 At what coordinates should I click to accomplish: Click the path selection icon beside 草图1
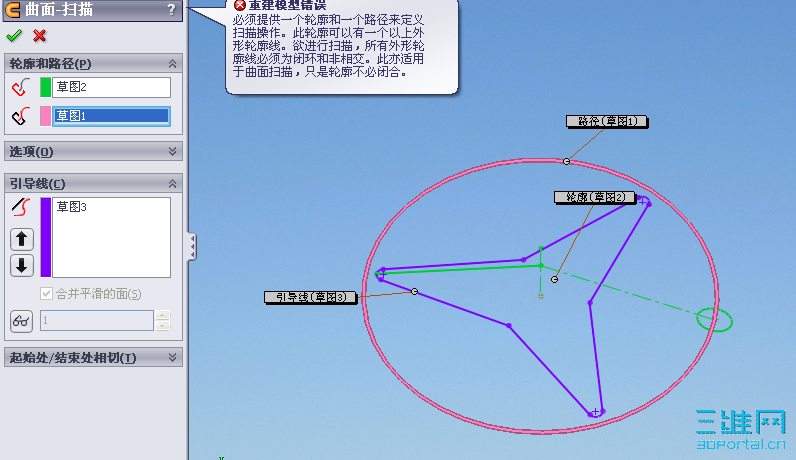[21, 116]
